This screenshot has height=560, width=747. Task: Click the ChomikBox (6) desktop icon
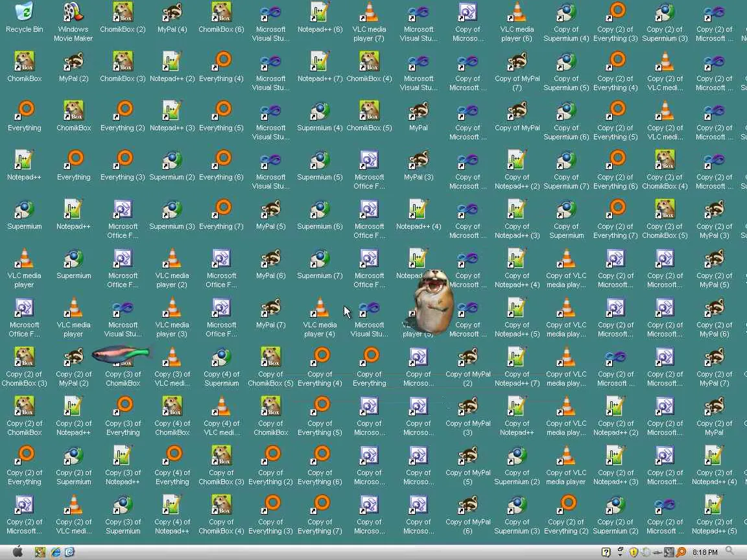point(221,17)
